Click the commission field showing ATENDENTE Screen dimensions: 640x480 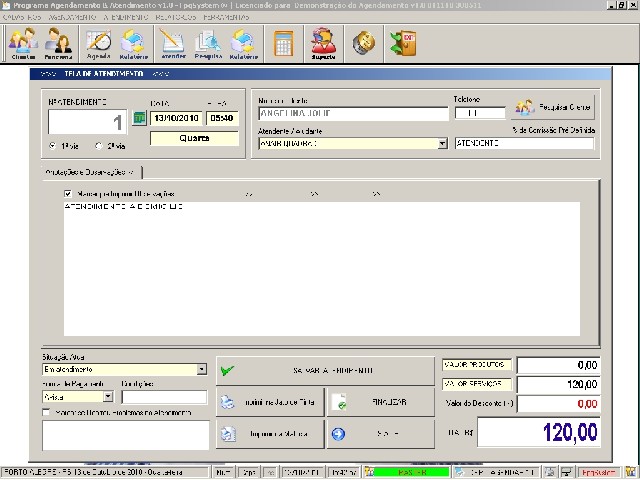(524, 144)
